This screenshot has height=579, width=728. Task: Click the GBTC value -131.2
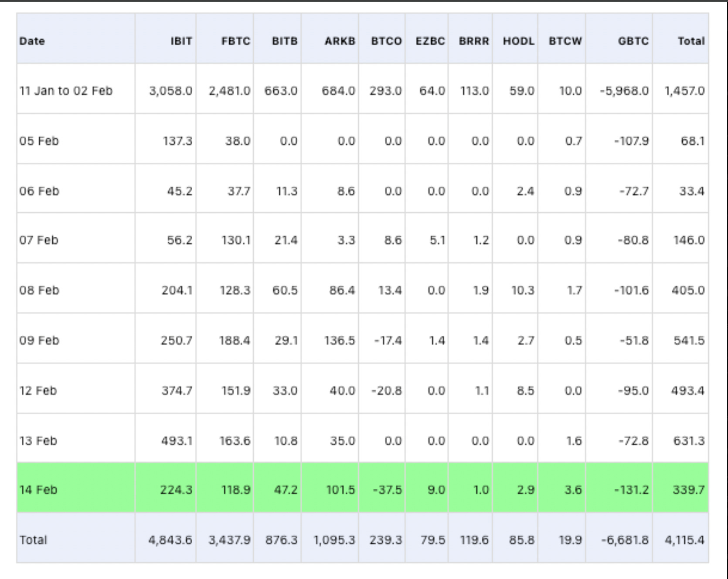(631, 490)
